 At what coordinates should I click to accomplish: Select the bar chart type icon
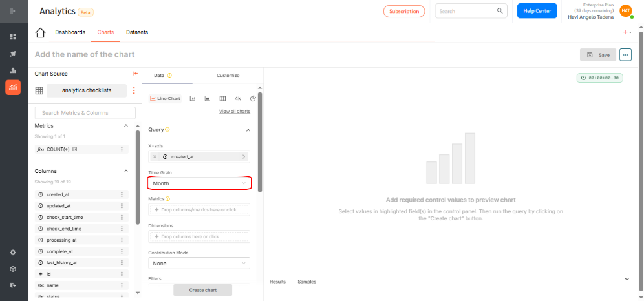tap(193, 99)
